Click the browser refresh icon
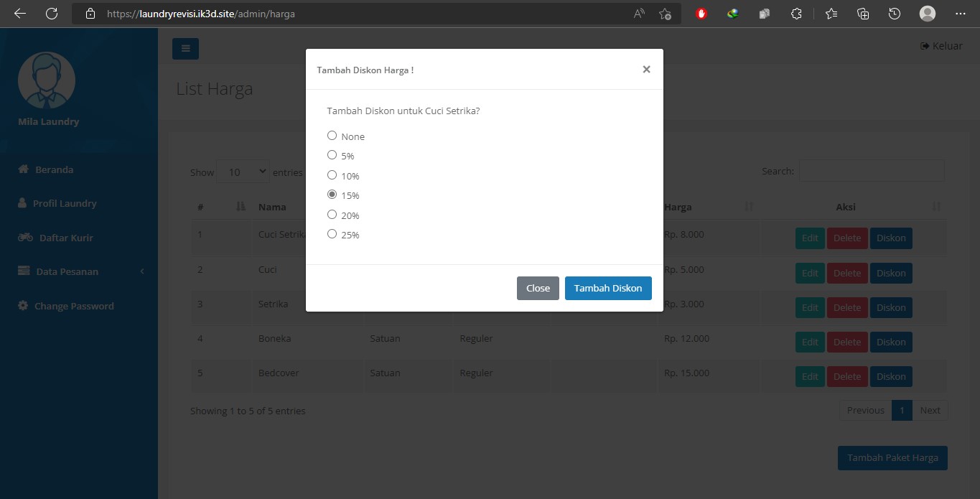This screenshot has height=499, width=980. pyautogui.click(x=51, y=14)
